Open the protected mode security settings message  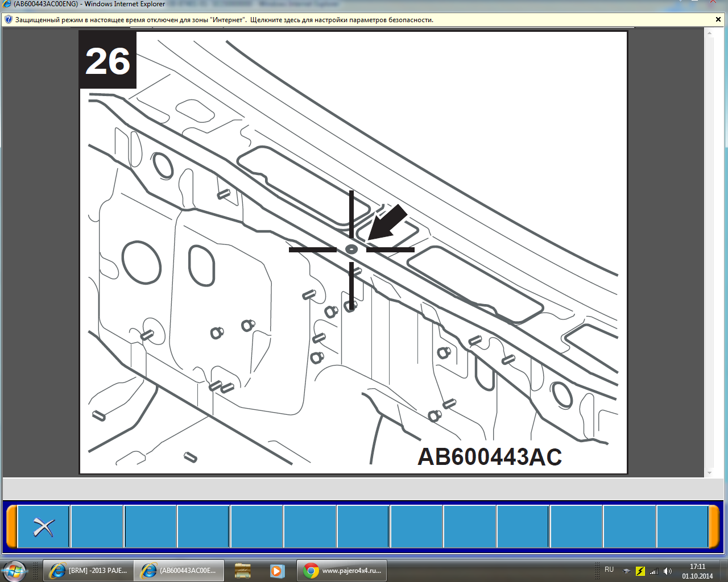224,20
